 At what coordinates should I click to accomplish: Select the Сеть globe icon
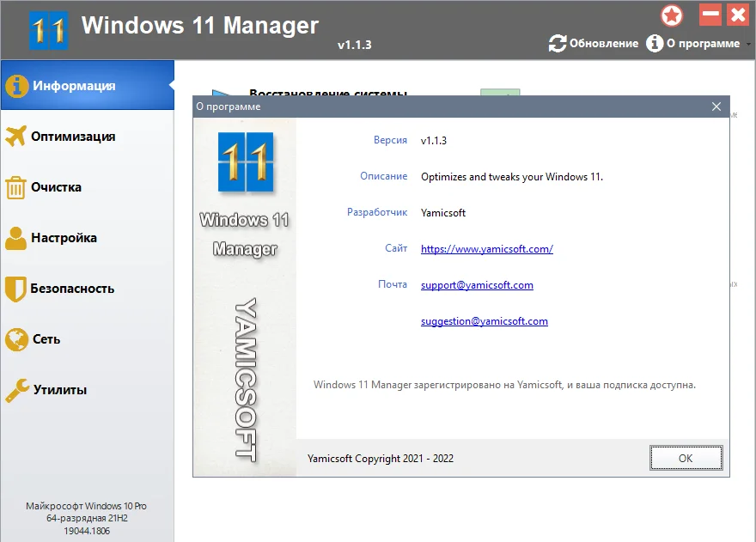tap(17, 339)
